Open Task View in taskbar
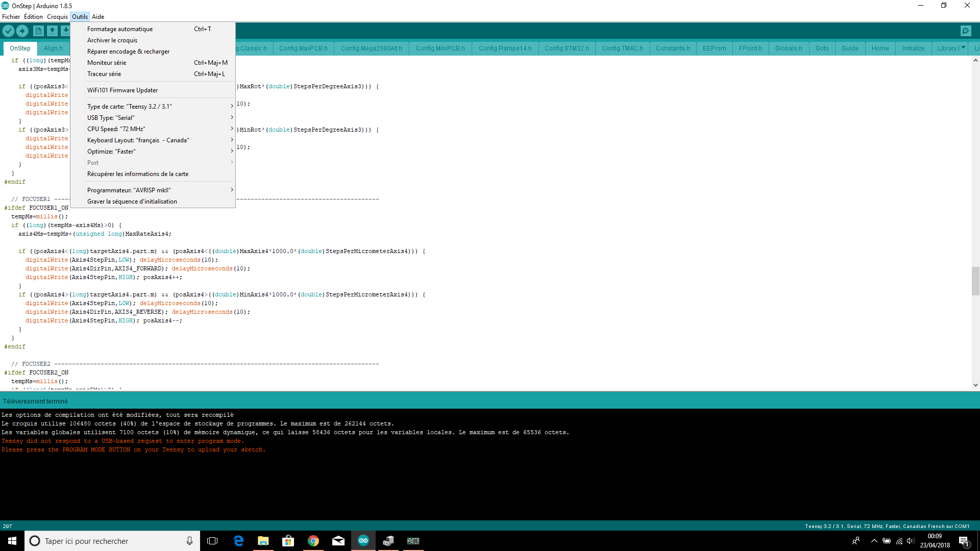The width and height of the screenshot is (980, 551). (x=212, y=541)
